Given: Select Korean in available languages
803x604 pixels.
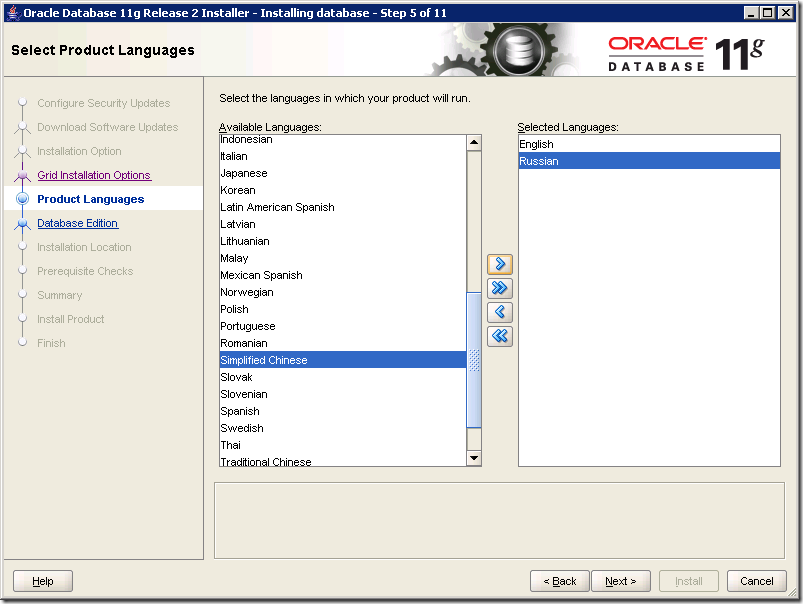Looking at the screenshot, I should click(343, 190).
